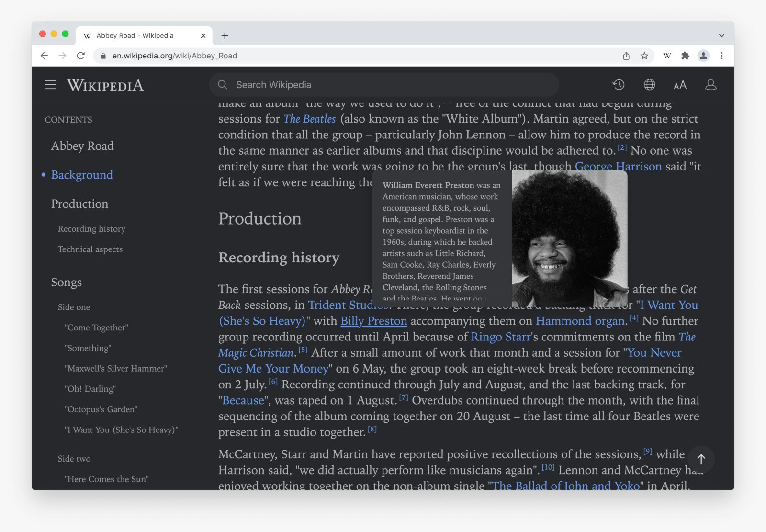
Task: Open the Wikipedia hamburger menu
Action: pyautogui.click(x=50, y=85)
